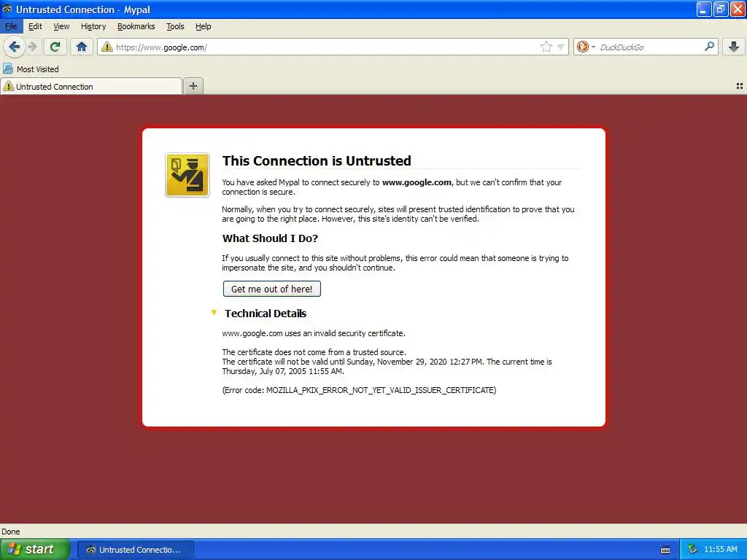Click the warning icon in address bar

(107, 47)
